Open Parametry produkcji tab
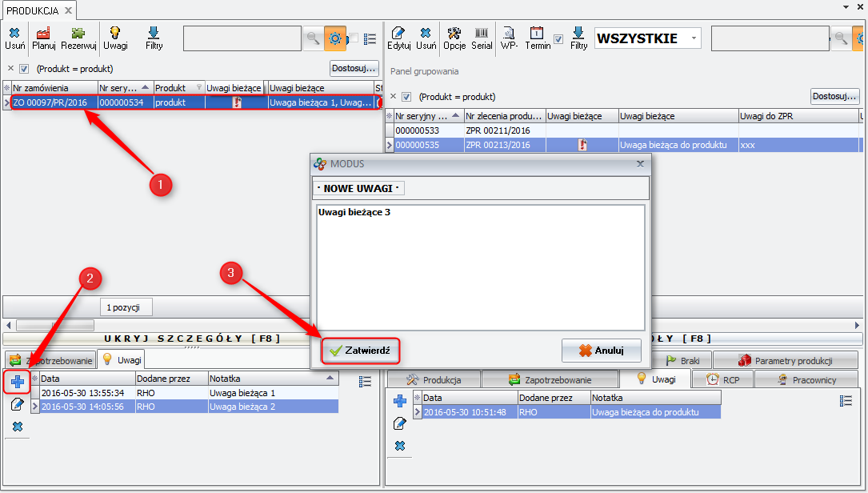This screenshot has height=493, width=868. [x=785, y=361]
